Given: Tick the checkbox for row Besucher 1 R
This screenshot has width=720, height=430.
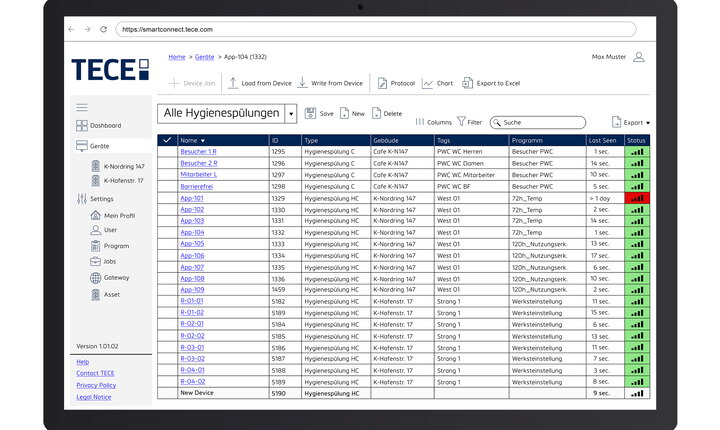Looking at the screenshot, I should pyautogui.click(x=167, y=151).
